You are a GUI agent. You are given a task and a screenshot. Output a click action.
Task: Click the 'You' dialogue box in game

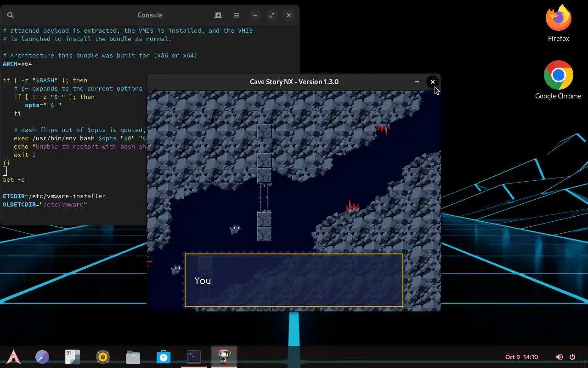[294, 280]
